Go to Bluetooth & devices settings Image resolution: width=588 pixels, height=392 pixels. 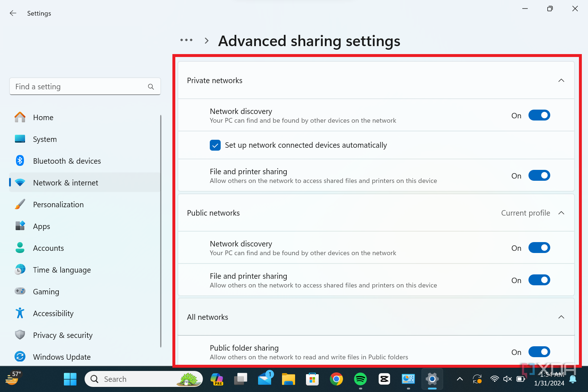click(67, 161)
